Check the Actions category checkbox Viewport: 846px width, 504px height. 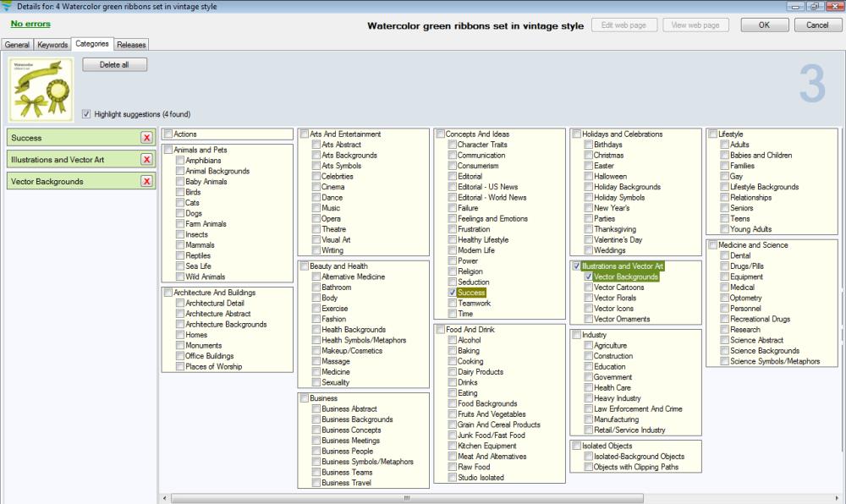pyautogui.click(x=168, y=134)
